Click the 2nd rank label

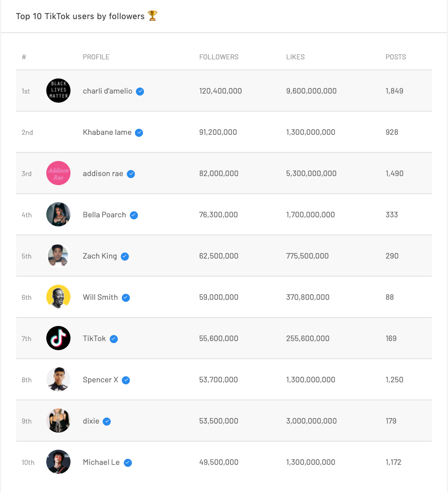pos(27,133)
